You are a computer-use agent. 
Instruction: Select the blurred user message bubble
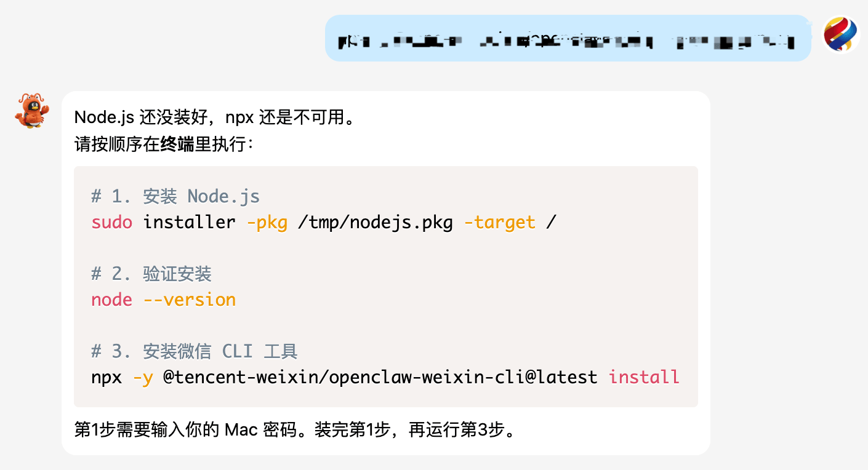pos(568,38)
